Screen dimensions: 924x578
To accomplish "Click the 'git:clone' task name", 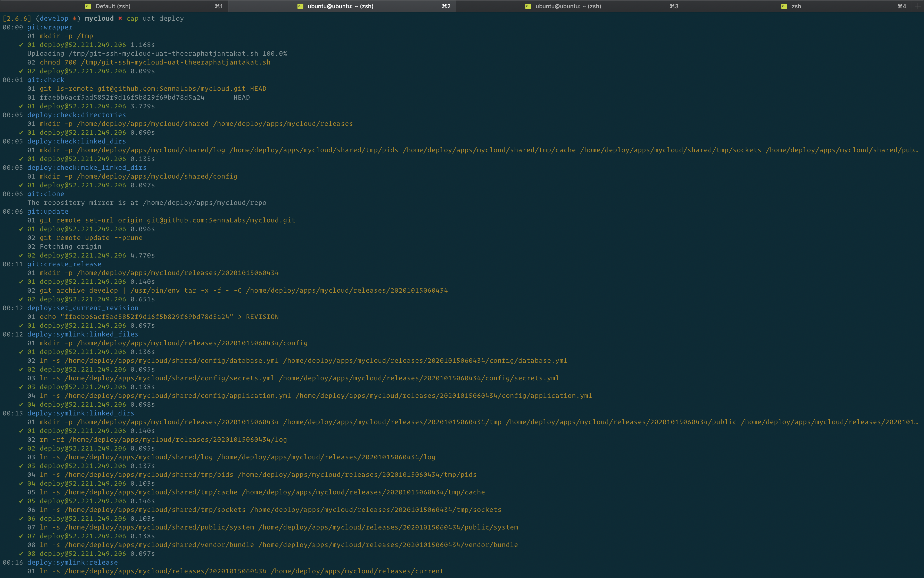I will pos(46,194).
